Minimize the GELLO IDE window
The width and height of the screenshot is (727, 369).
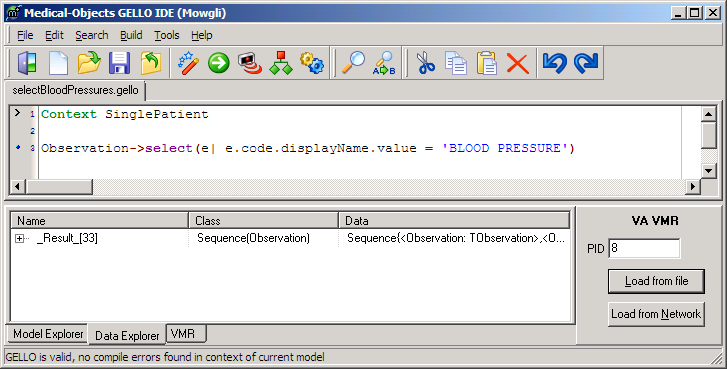678,13
